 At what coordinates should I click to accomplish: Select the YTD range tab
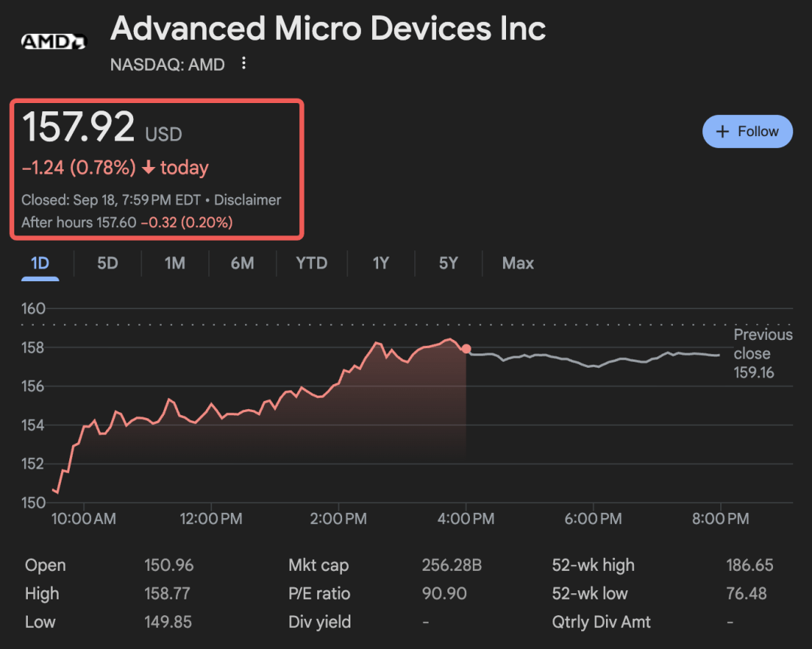(x=311, y=263)
